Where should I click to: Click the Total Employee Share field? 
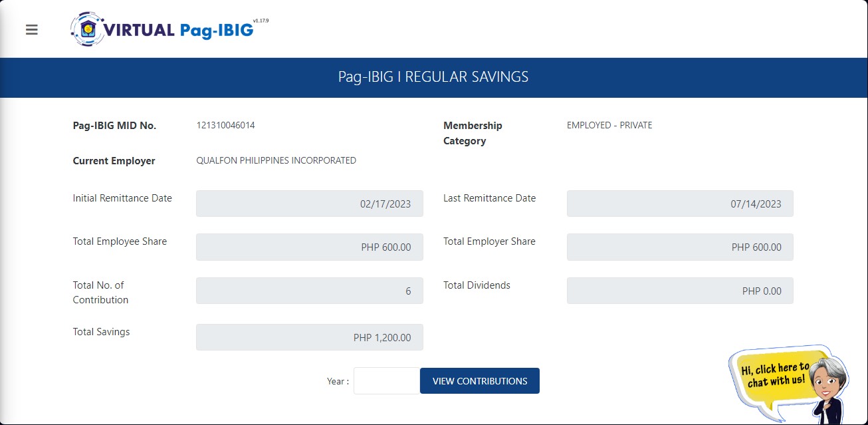[x=309, y=247]
